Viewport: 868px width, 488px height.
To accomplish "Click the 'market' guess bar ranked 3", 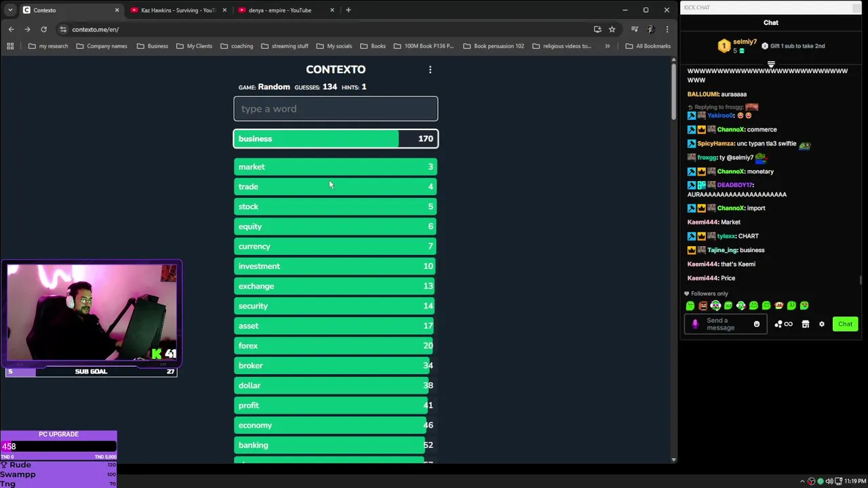I will [x=336, y=167].
